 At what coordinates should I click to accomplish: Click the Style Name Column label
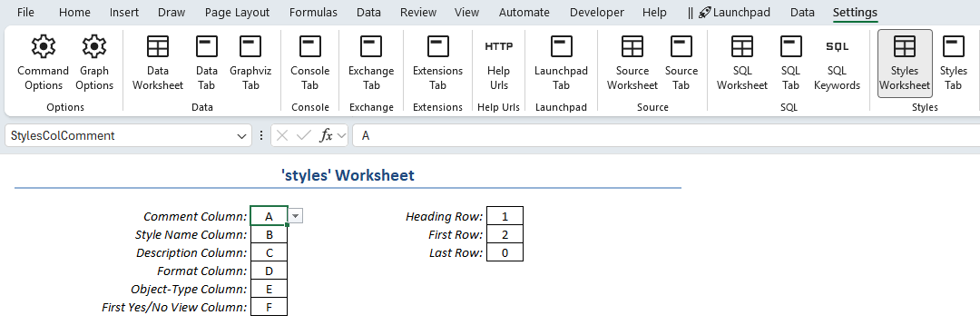pos(191,235)
